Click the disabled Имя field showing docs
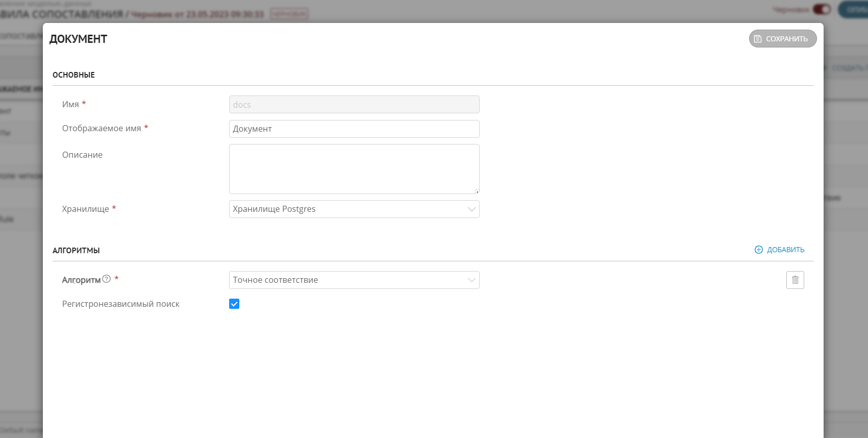Viewport: 868px width, 438px height. [x=354, y=105]
